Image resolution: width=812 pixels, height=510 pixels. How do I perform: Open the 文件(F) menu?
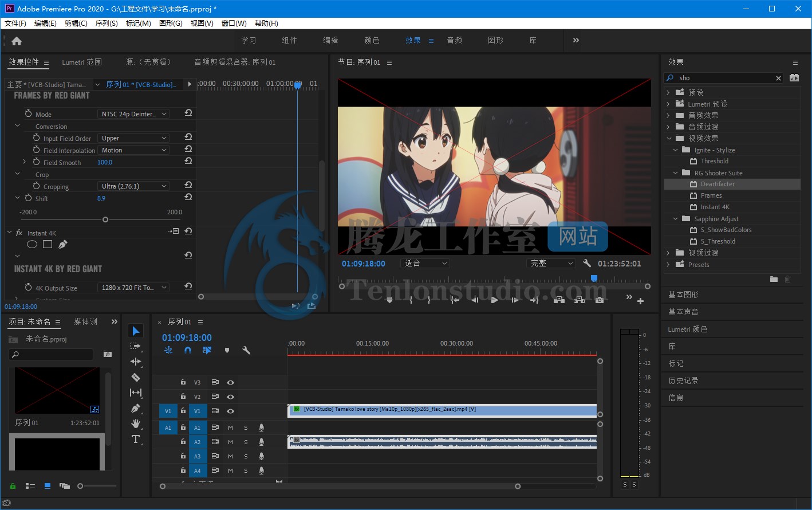[x=15, y=23]
